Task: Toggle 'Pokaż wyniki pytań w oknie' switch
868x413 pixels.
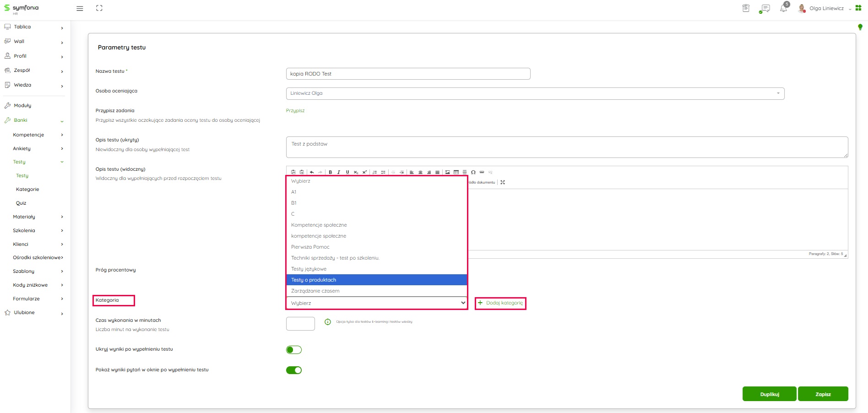Action: pyautogui.click(x=294, y=370)
